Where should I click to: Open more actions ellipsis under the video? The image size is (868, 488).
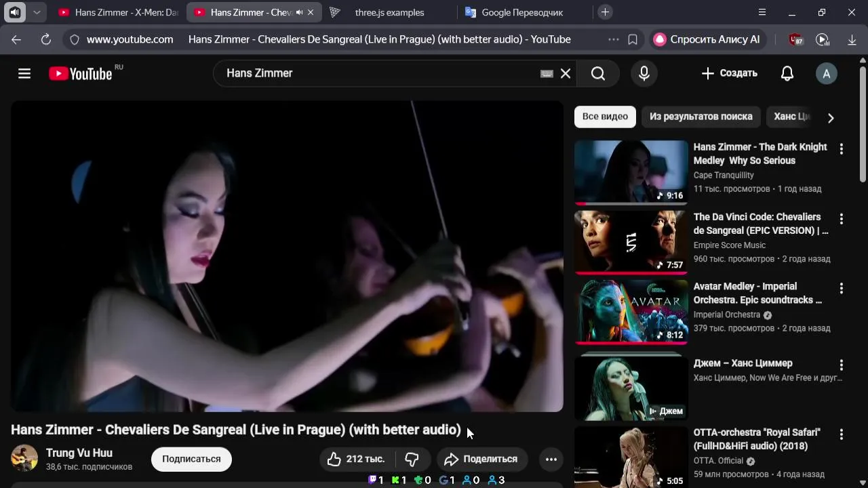(x=551, y=459)
